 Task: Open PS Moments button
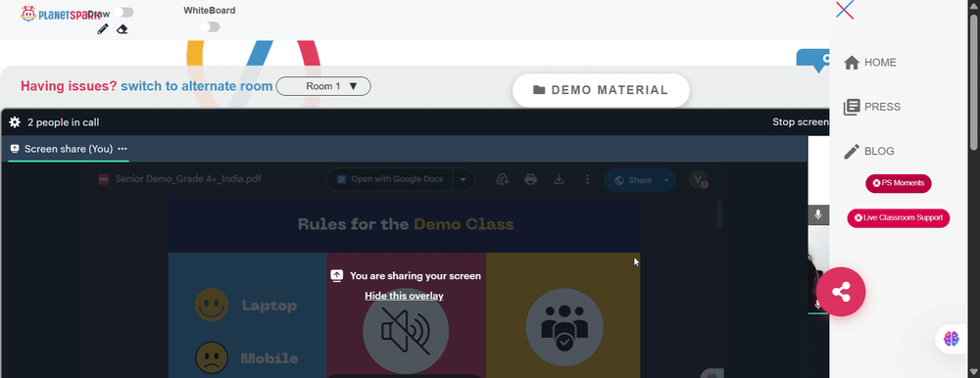(x=898, y=183)
